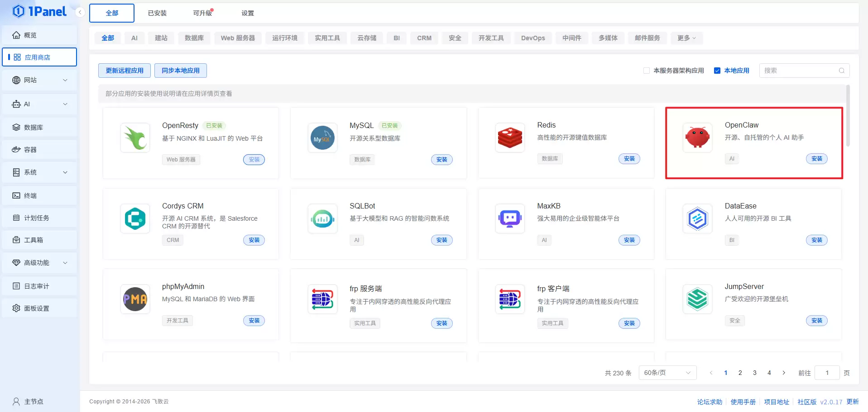The image size is (868, 412).
Task: Open 日志审计 from the sidebar
Action: (39, 285)
